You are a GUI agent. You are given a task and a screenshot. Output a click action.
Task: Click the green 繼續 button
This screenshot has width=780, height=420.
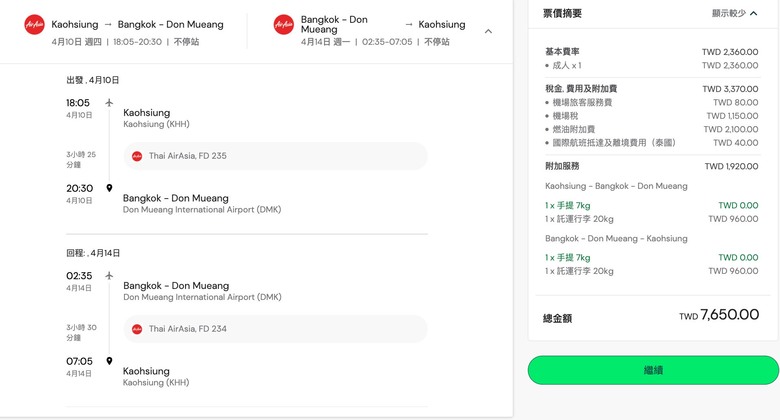(653, 370)
